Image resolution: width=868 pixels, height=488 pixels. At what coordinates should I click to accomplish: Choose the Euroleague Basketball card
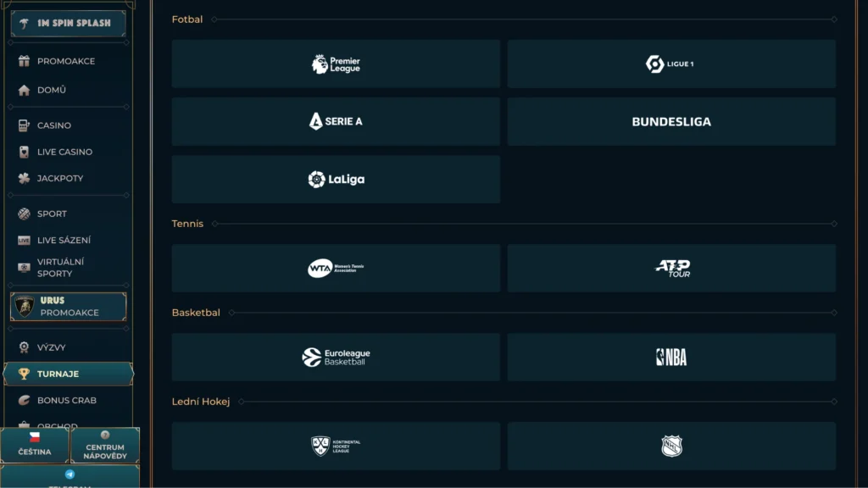click(x=336, y=358)
